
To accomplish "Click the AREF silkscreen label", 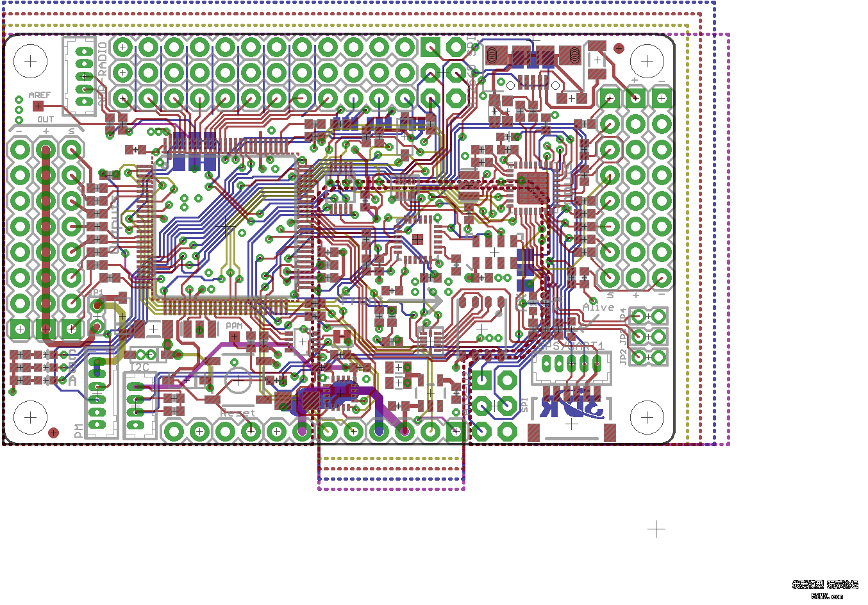I will pyautogui.click(x=40, y=95).
